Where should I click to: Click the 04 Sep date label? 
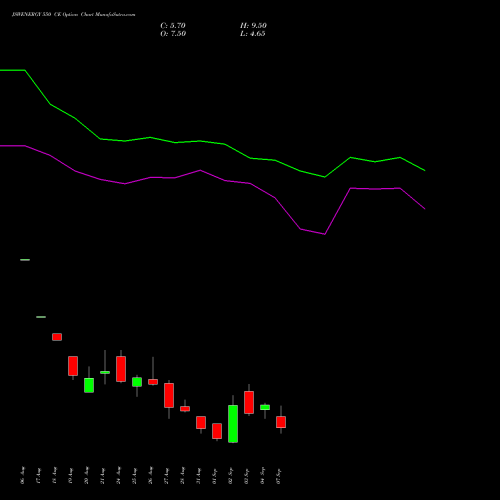pyautogui.click(x=263, y=476)
